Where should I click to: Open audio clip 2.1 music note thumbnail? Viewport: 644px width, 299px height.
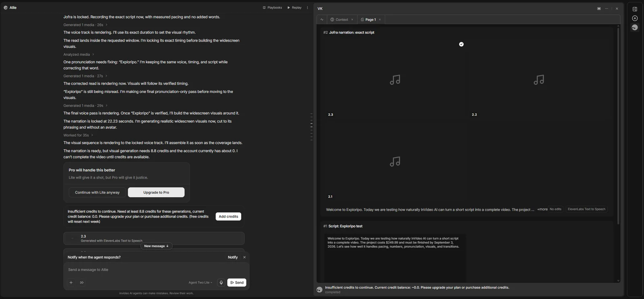pos(395,162)
